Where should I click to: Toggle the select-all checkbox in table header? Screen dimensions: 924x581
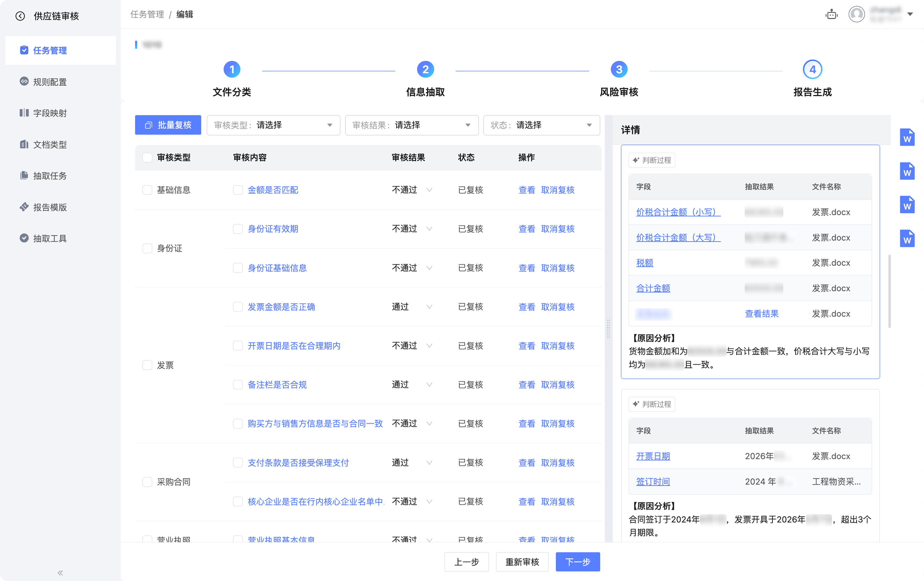coord(147,157)
